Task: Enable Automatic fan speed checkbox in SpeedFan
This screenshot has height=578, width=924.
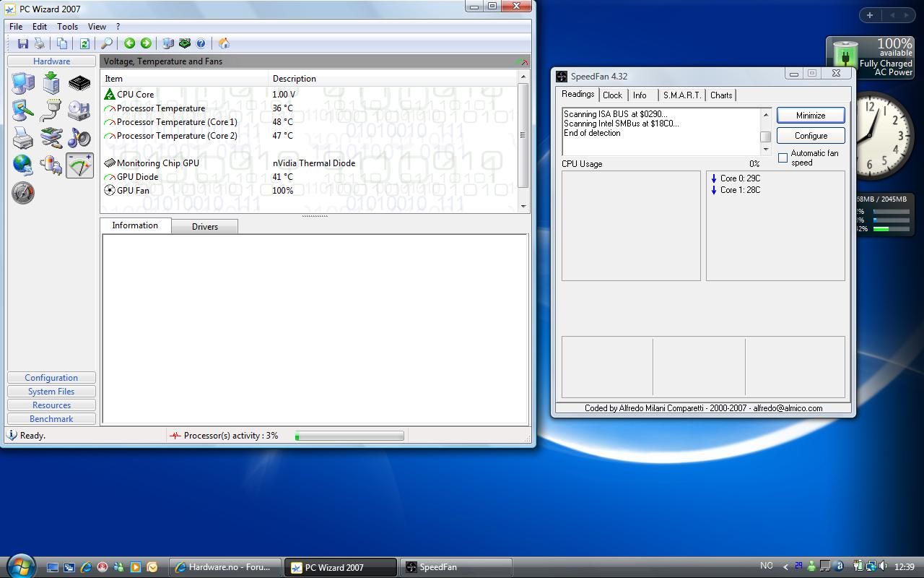Action: pyautogui.click(x=783, y=158)
